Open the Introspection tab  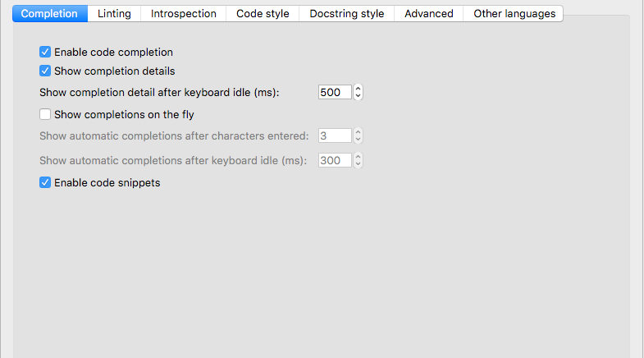click(x=184, y=14)
